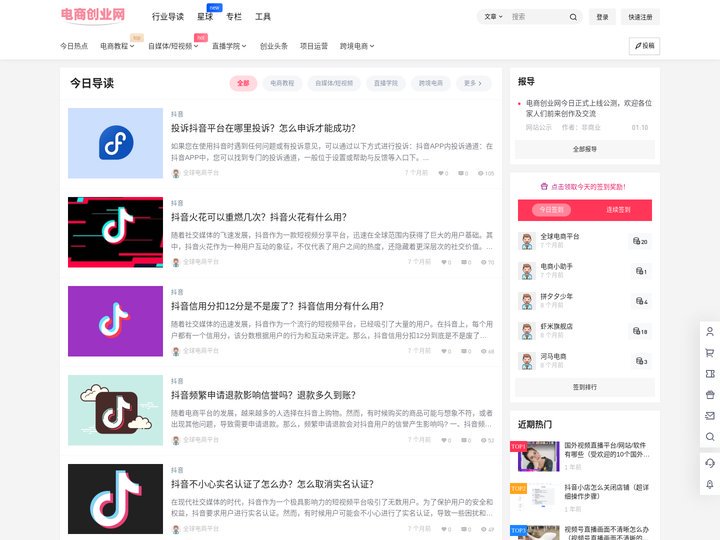The height and width of the screenshot is (540, 720).
Task: Click the coin icon for 全球电商平台 sign-in row
Action: pyautogui.click(x=636, y=241)
